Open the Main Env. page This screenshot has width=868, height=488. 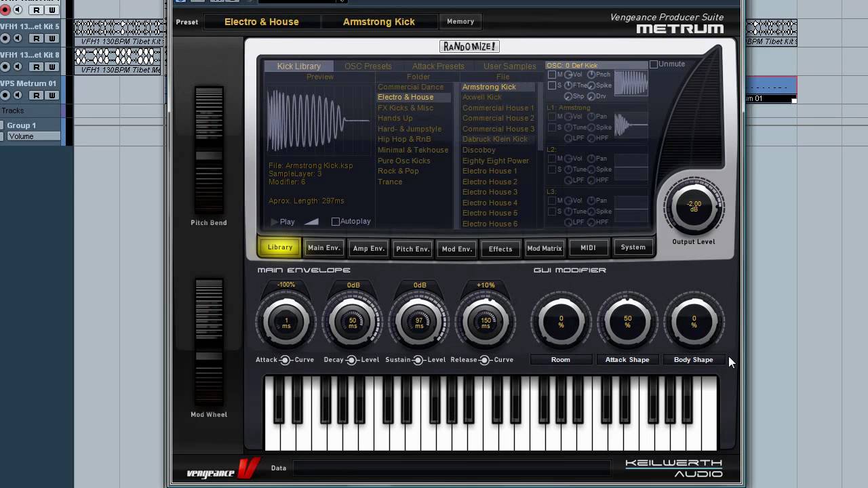(x=324, y=248)
